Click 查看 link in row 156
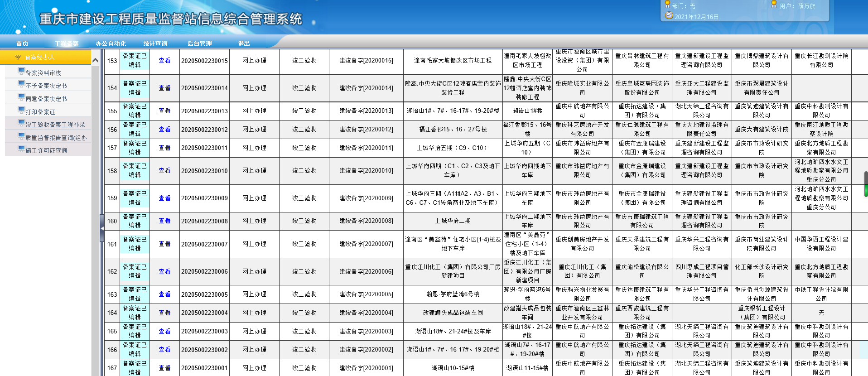 pyautogui.click(x=164, y=129)
